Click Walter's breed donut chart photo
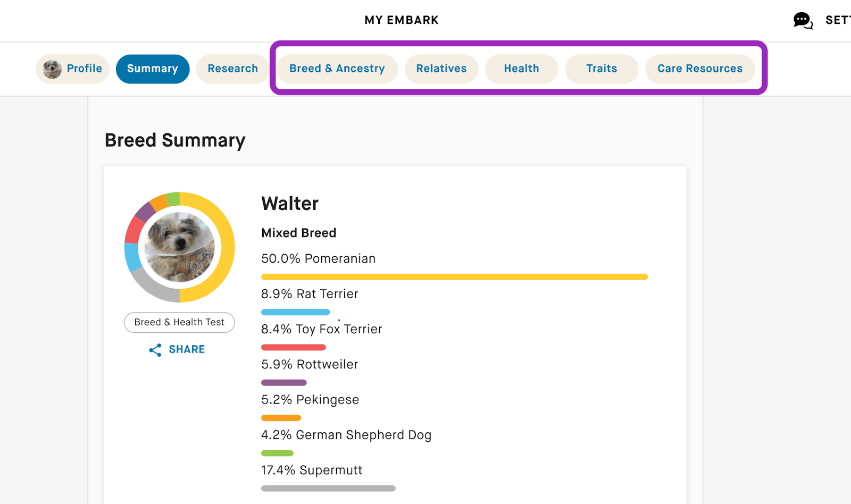851x504 pixels. (180, 247)
